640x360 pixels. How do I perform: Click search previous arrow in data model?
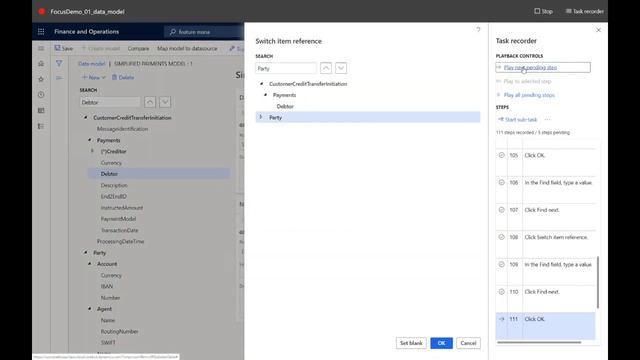[150, 102]
